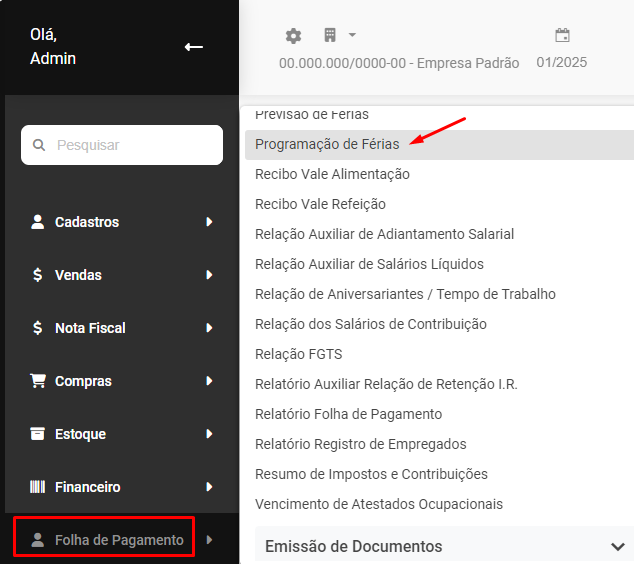
Task: Open the Folha de Pagamento menu
Action: tap(119, 540)
